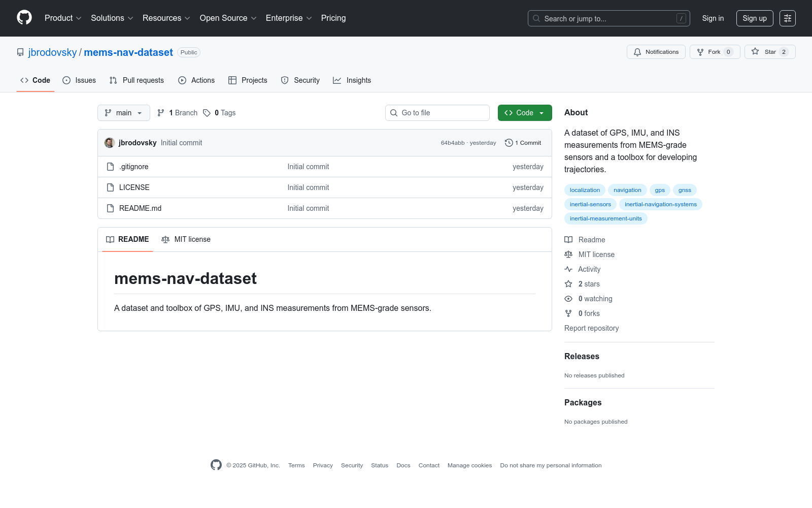Viewport: 812px width, 508px height.
Task: Switch to the Actions tab
Action: (x=196, y=80)
